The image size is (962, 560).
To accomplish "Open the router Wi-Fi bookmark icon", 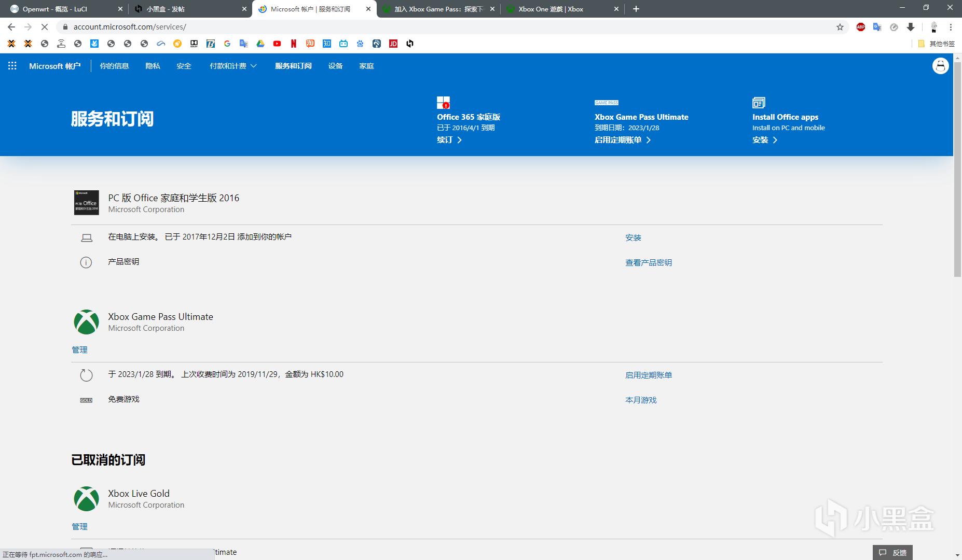I will [61, 44].
